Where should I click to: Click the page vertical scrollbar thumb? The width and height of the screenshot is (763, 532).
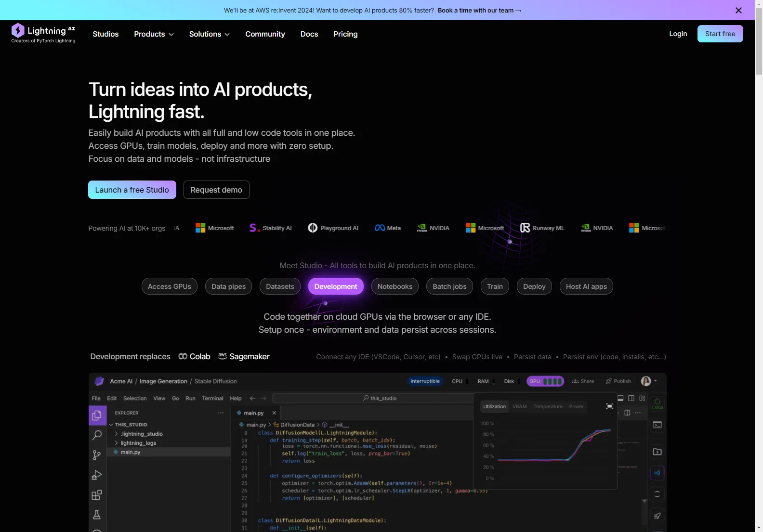[759, 41]
